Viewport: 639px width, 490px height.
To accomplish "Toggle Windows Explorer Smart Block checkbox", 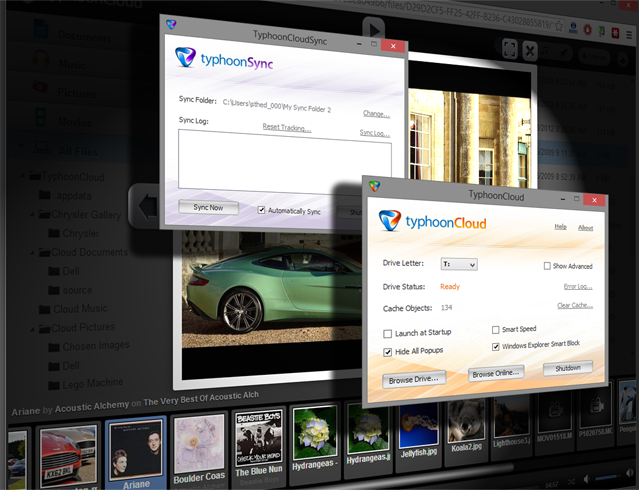I will point(496,347).
